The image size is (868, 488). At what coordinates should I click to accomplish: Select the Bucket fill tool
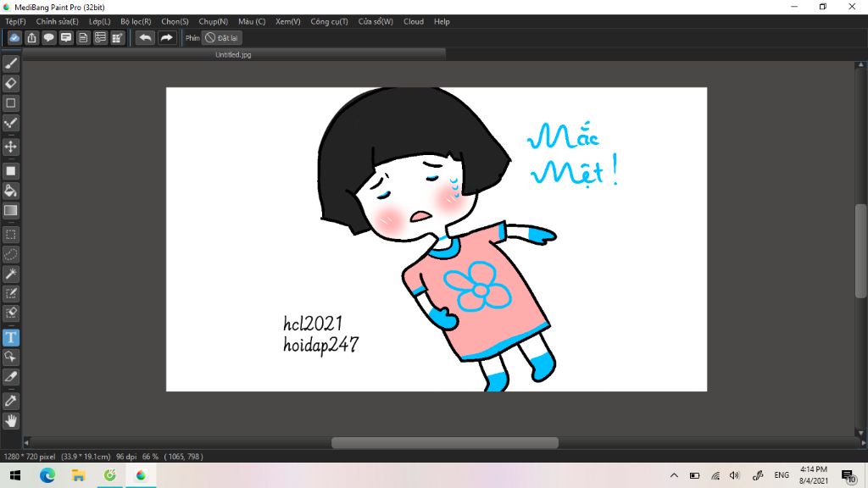click(x=10, y=191)
